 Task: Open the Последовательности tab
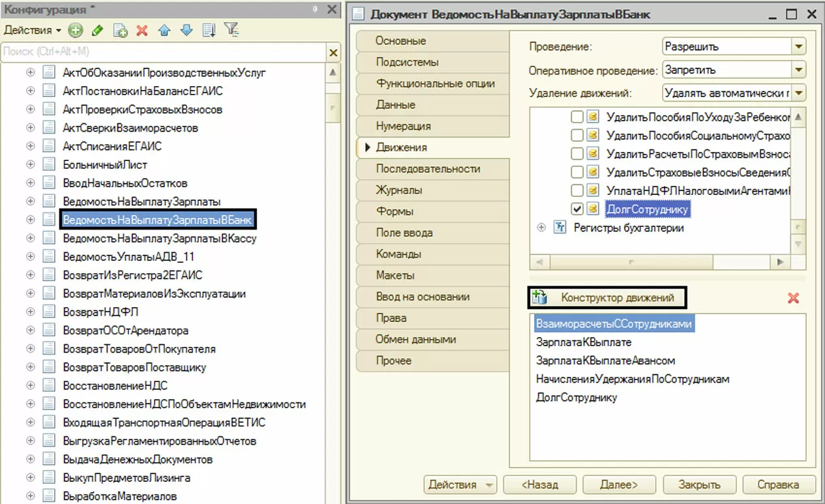click(432, 169)
